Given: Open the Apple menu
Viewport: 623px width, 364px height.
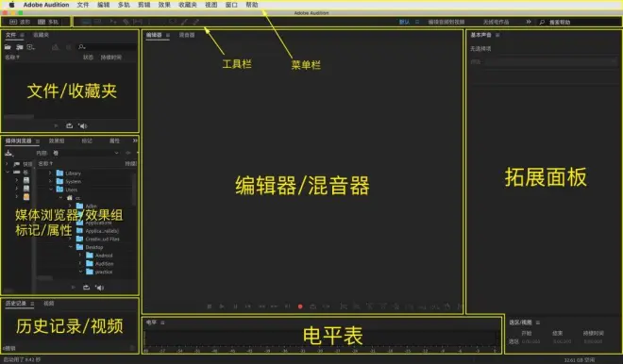Looking at the screenshot, I should (11, 5).
